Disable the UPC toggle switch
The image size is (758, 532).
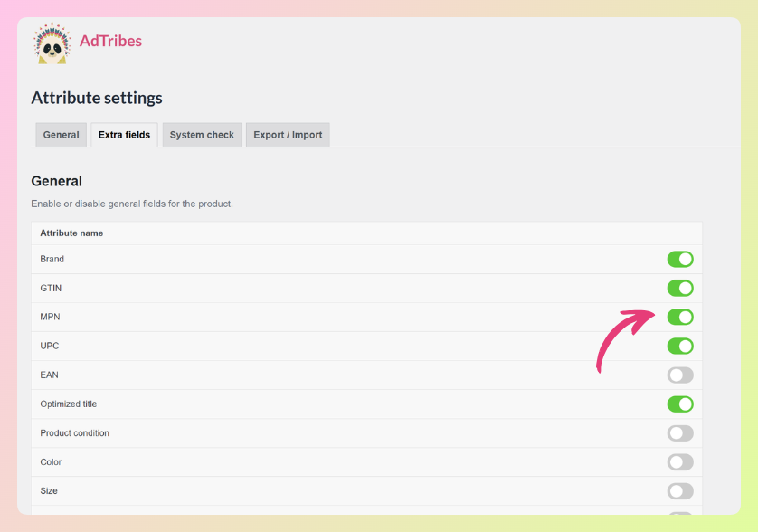click(x=680, y=347)
